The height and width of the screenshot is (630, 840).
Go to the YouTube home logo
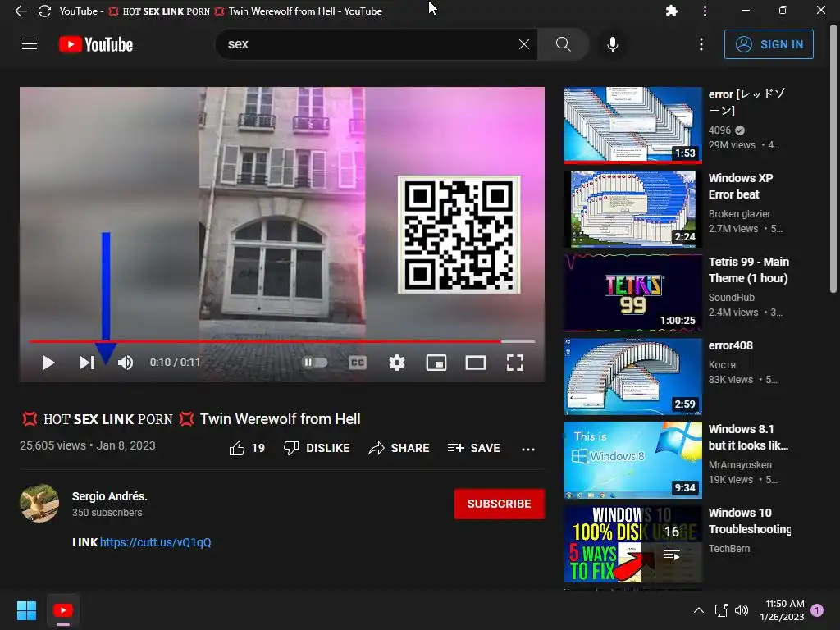click(x=96, y=44)
